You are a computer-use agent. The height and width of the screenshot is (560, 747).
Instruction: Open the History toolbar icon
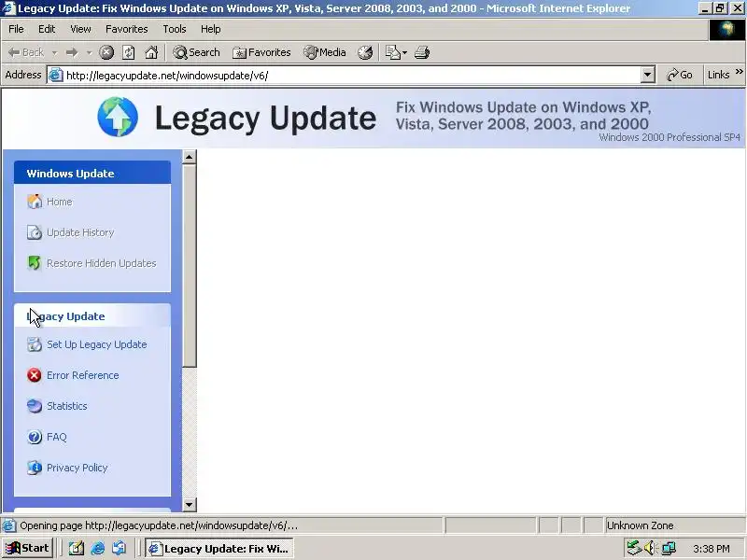point(365,52)
